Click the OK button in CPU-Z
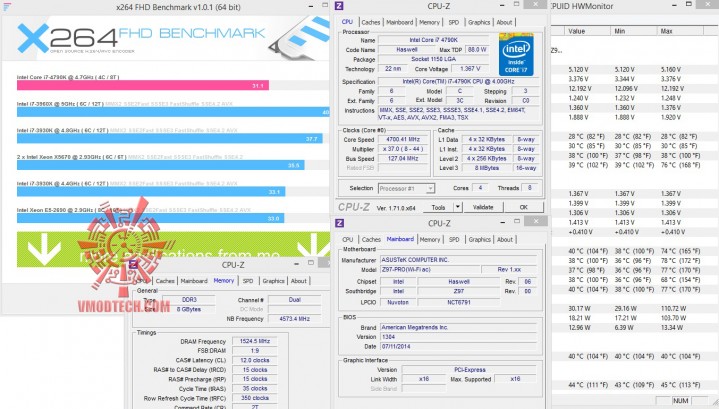This screenshot has width=719, height=409. (x=524, y=207)
